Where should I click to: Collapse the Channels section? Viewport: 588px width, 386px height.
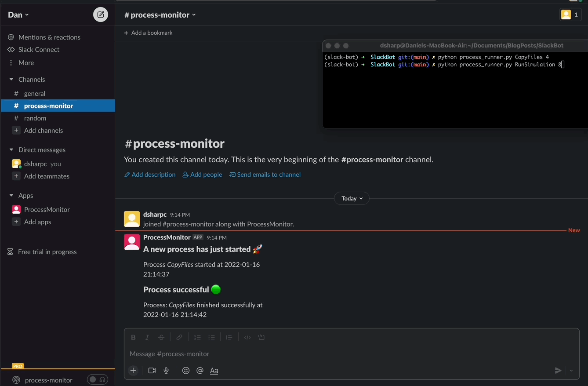coord(11,80)
